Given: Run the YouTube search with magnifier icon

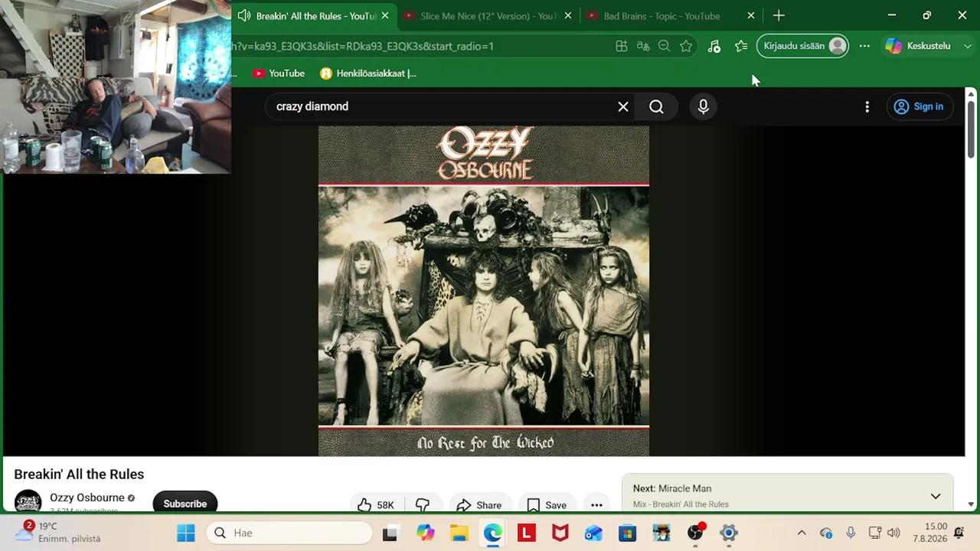Looking at the screenshot, I should [x=656, y=106].
